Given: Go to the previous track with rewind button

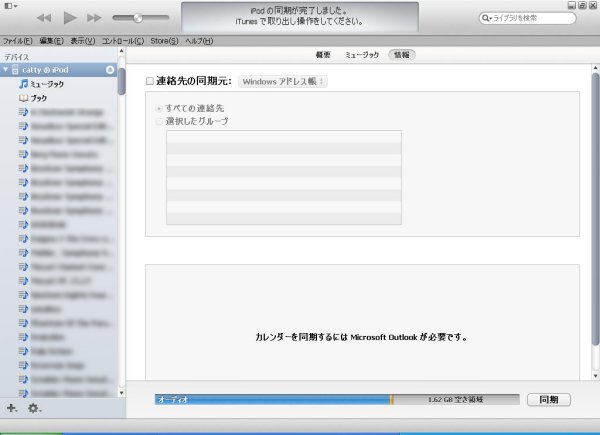Looking at the screenshot, I should pos(44,18).
